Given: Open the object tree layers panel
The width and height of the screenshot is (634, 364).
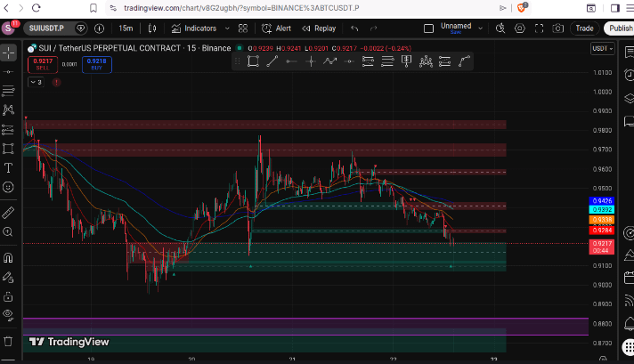Looking at the screenshot, I should click(629, 98).
